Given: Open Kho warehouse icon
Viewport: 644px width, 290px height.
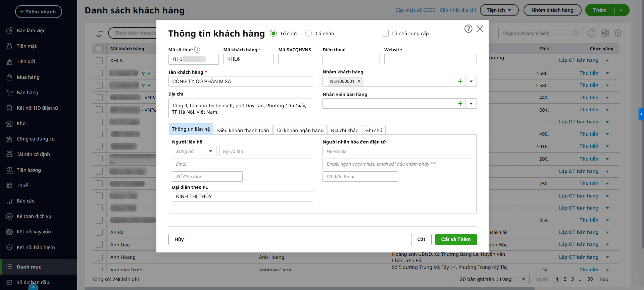Looking at the screenshot, I should 9,123.
